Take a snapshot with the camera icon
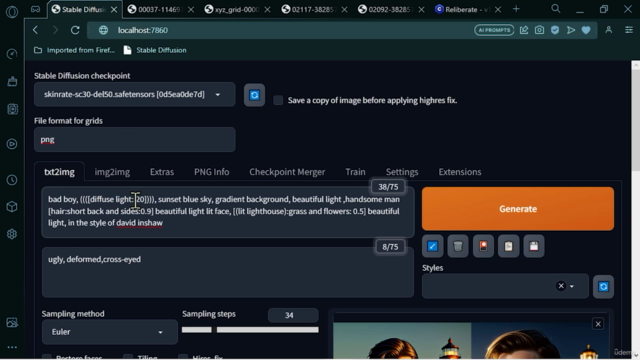 (539, 30)
